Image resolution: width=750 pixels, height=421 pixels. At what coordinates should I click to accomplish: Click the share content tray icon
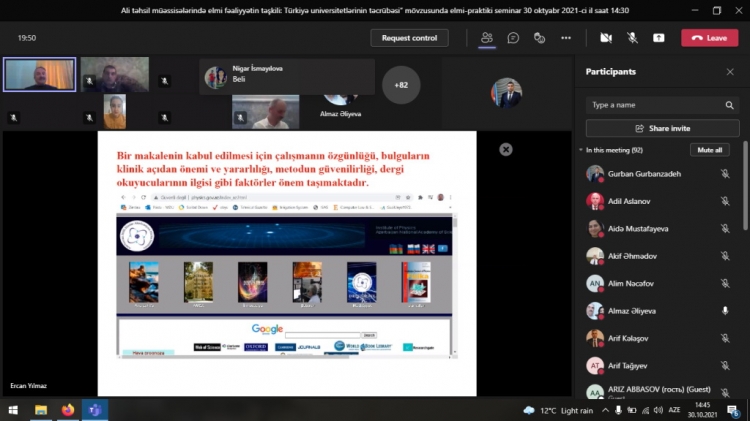(x=659, y=38)
